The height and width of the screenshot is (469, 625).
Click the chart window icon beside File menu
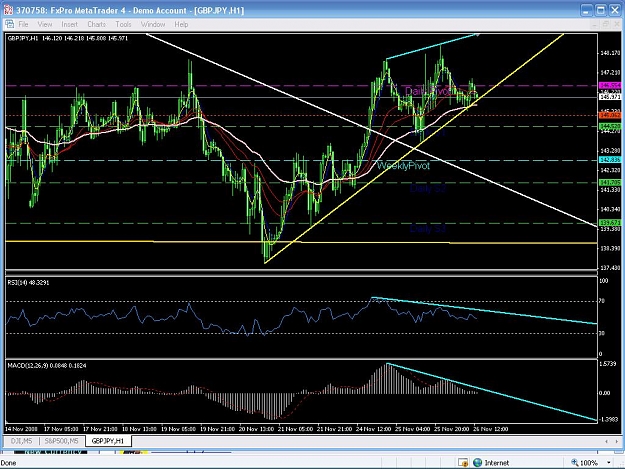tap(10, 24)
